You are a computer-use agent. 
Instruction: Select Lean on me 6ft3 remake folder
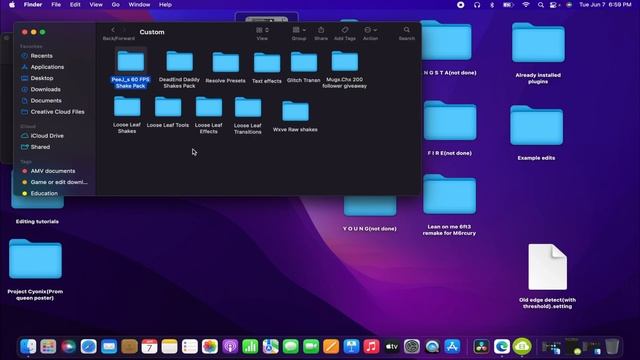tap(449, 194)
